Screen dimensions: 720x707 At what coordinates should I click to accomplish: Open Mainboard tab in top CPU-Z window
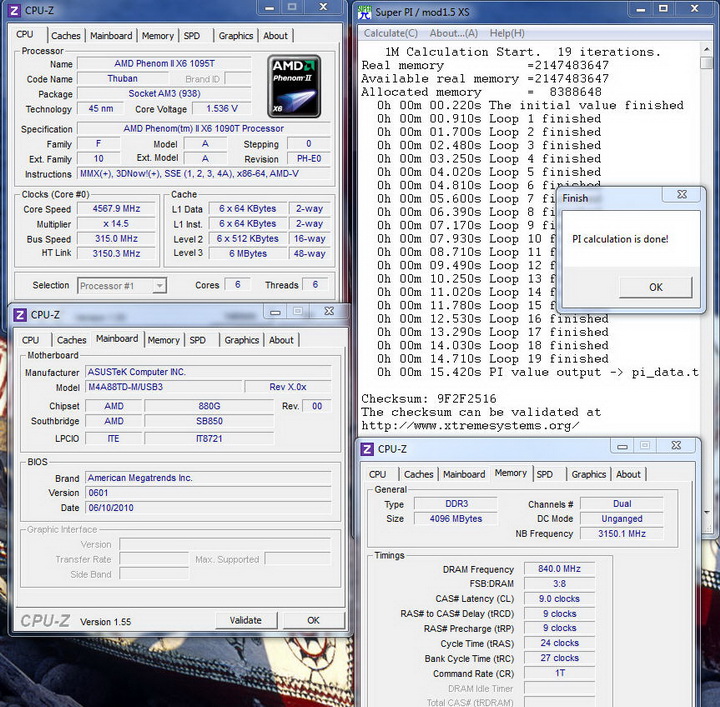click(x=111, y=36)
